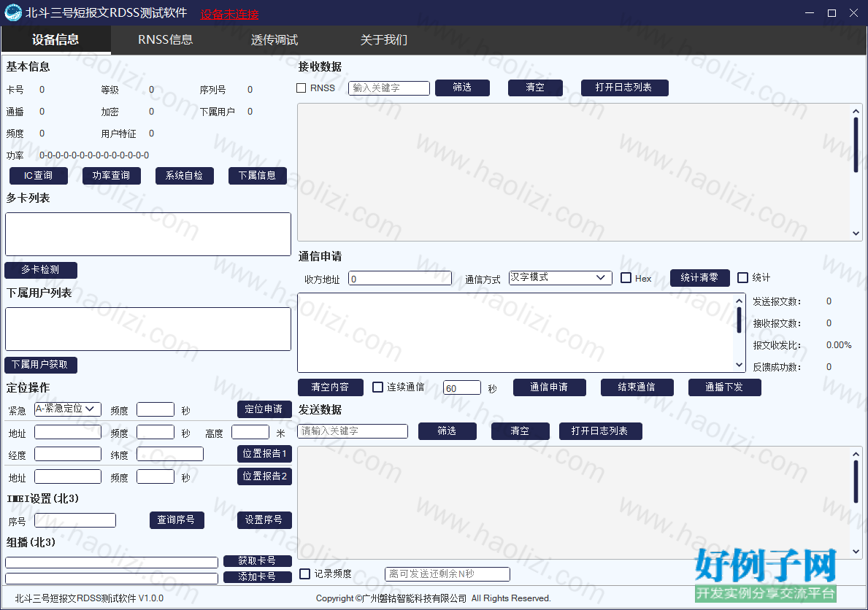Click the 报文收发比 0.00% value

(x=839, y=345)
